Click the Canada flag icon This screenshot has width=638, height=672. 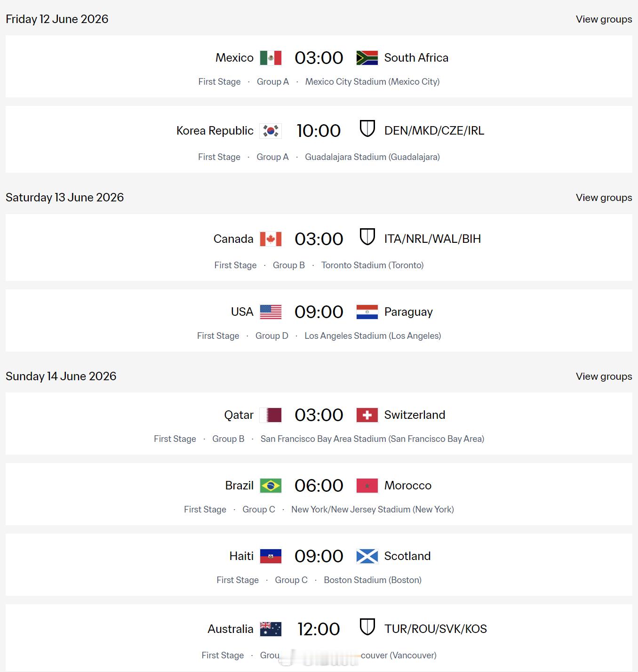click(271, 239)
